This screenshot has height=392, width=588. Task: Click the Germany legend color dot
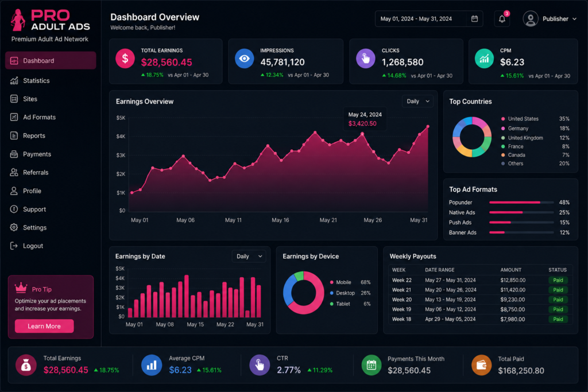point(503,129)
